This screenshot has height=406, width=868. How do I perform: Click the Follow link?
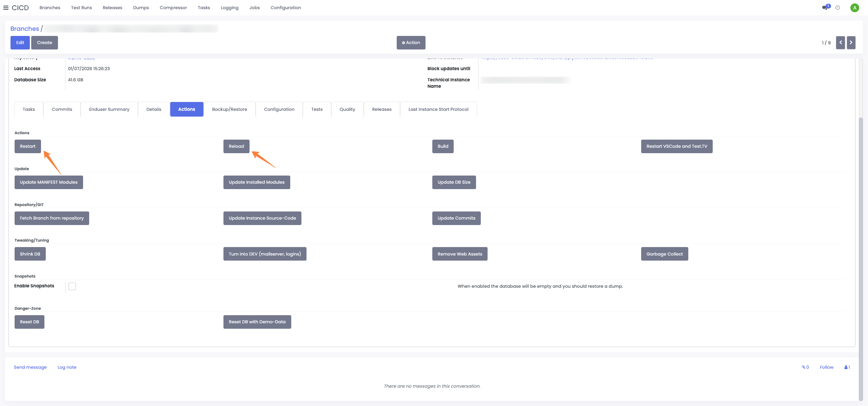pos(826,367)
